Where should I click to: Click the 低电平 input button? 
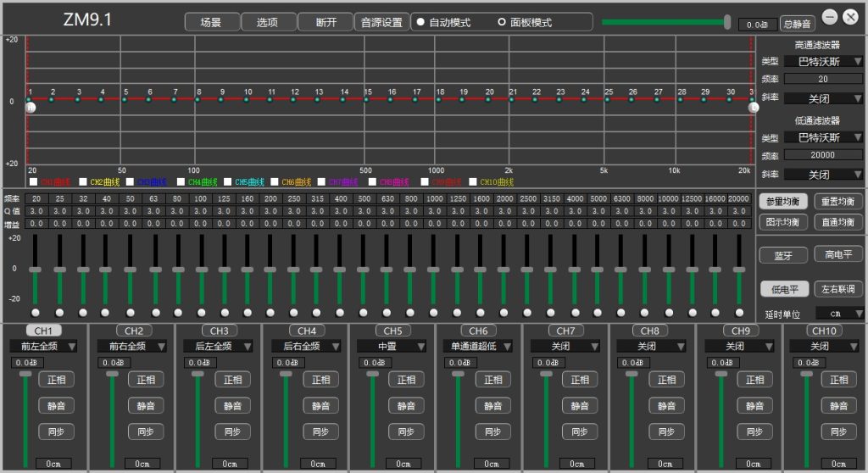(x=784, y=289)
